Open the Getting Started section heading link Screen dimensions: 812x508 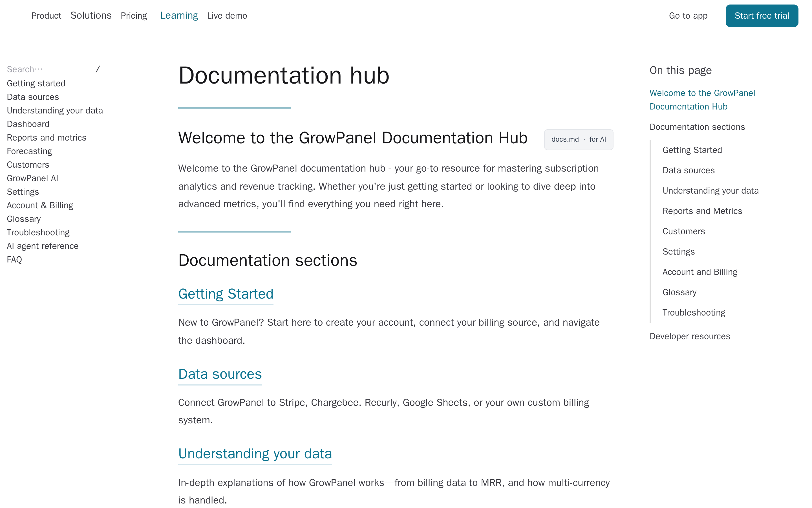(226, 294)
